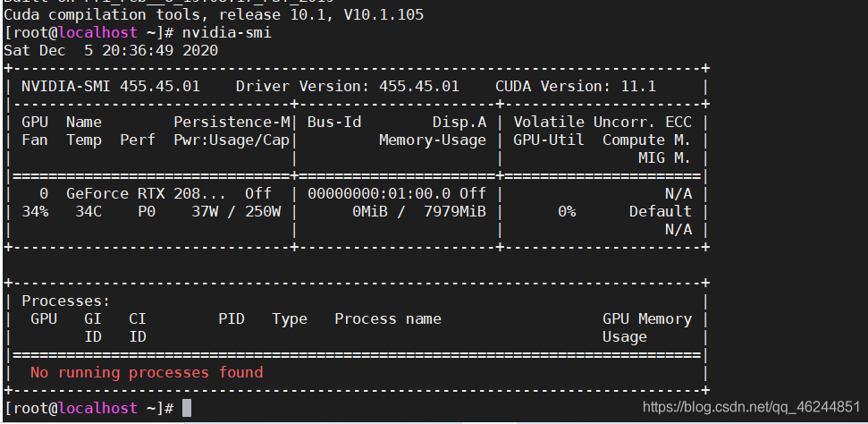The width and height of the screenshot is (868, 424).
Task: Select the GeForce RTX 208... GPU name
Action: 146,193
